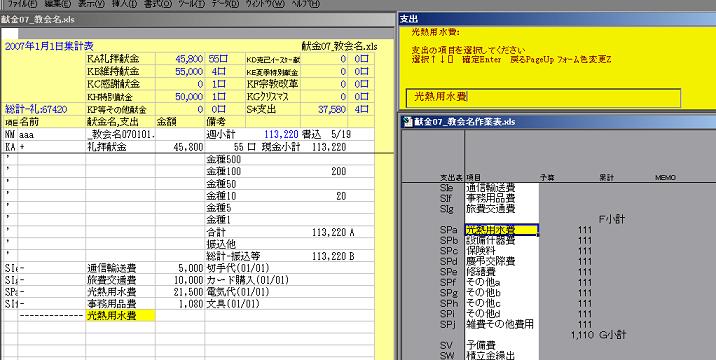The image size is (716, 360).
Task: Open the データ(D) menu
Action: click(225, 4)
